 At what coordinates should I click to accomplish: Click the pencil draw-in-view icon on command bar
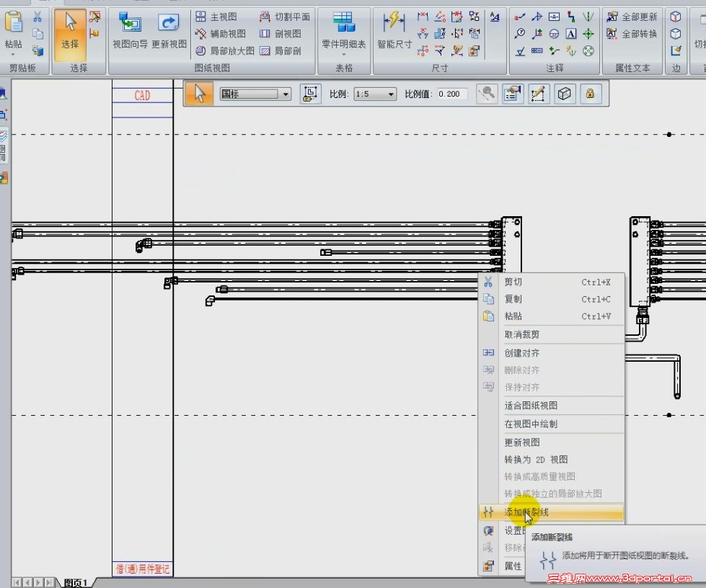[539, 94]
